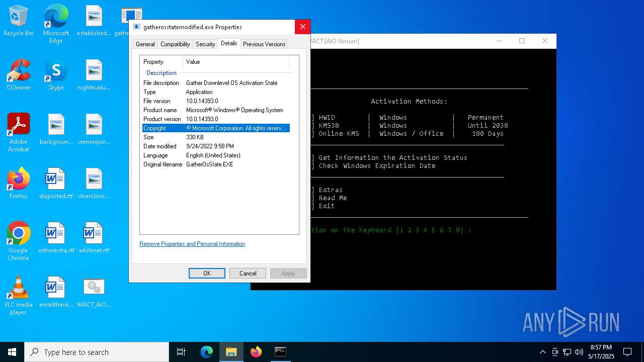The image size is (644, 362).
Task: Open Remove Properties and Personal Information link
Action: click(192, 244)
